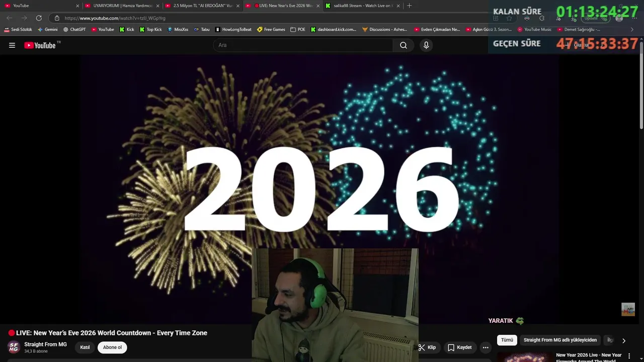Click 'Kaydet' to save the video
The image size is (644, 362).
click(460, 347)
